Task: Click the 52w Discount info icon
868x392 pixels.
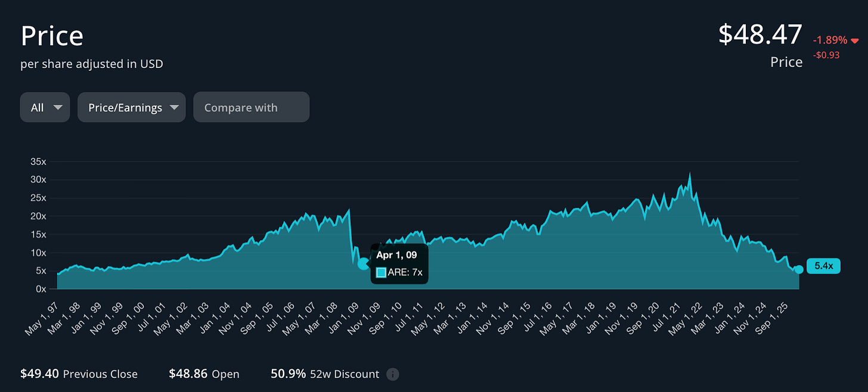Action: (392, 374)
